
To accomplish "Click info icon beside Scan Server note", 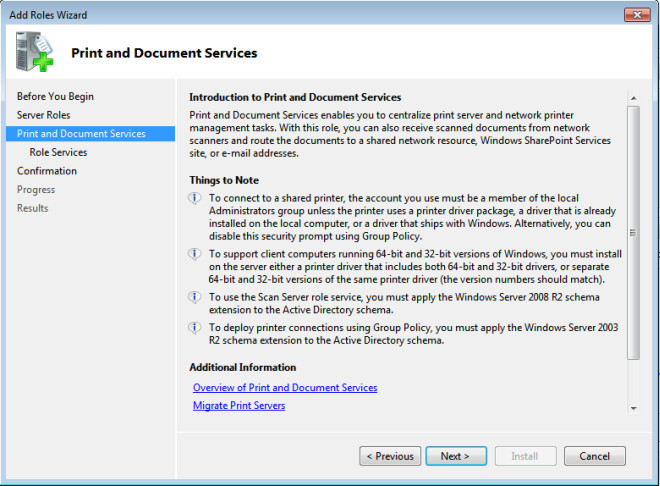I will (194, 297).
